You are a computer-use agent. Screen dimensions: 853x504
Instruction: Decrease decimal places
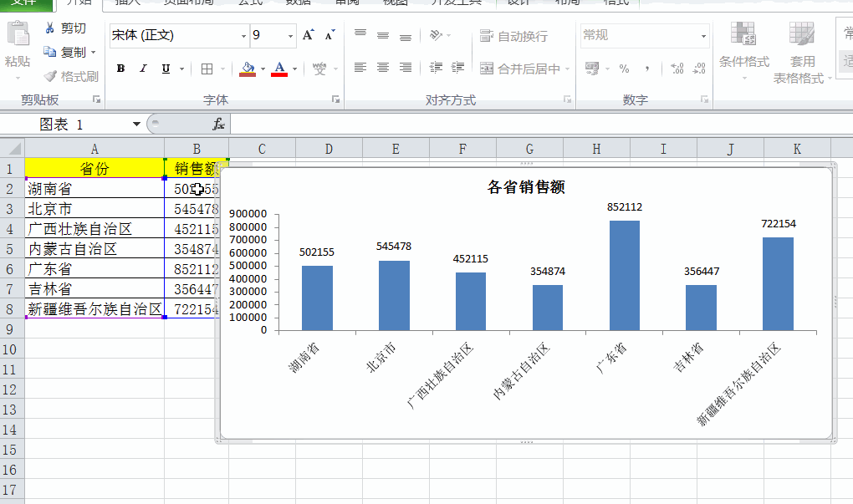(x=699, y=69)
